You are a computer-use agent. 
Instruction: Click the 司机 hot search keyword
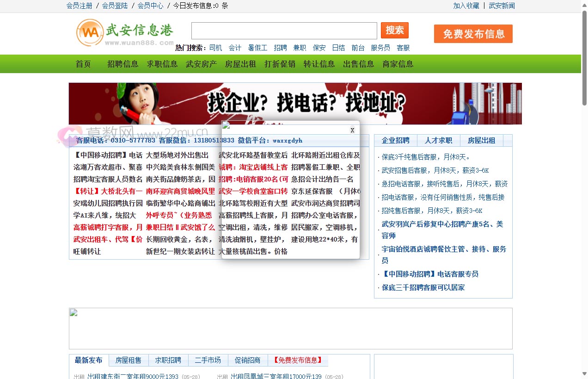pos(215,47)
